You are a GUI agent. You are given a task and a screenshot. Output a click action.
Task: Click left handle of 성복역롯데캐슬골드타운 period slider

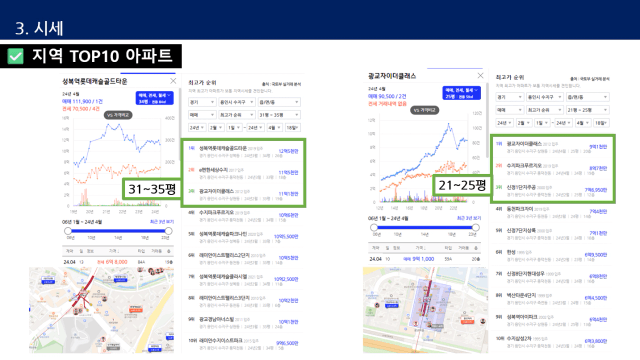tap(68, 231)
